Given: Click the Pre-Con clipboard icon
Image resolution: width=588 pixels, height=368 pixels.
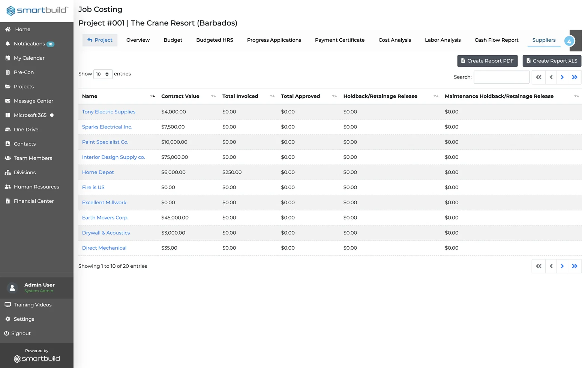Looking at the screenshot, I should pyautogui.click(x=7, y=72).
